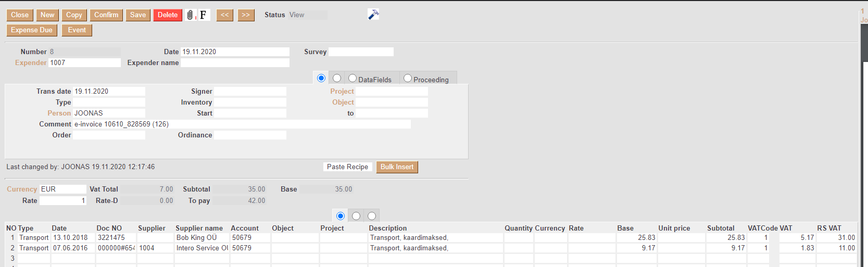Screen dimensions: 868x267
Task: Click the Comment field with e-invoice text
Action: pos(242,124)
